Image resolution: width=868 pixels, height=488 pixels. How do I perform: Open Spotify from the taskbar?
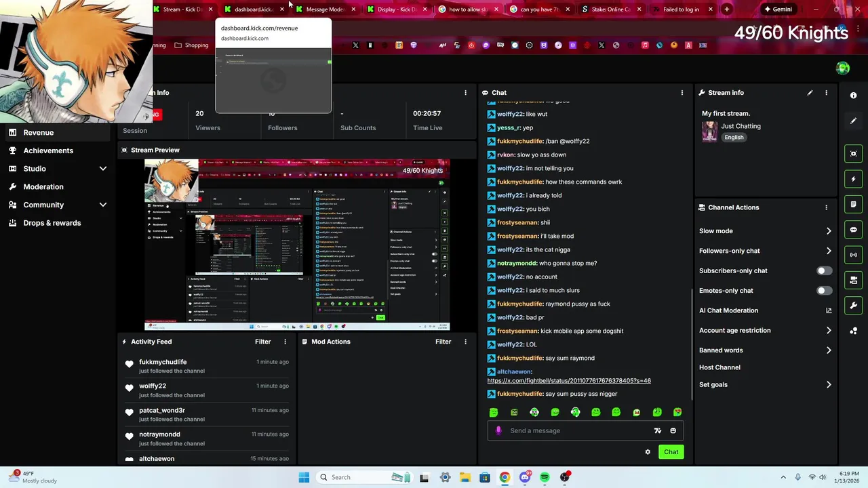pyautogui.click(x=545, y=477)
